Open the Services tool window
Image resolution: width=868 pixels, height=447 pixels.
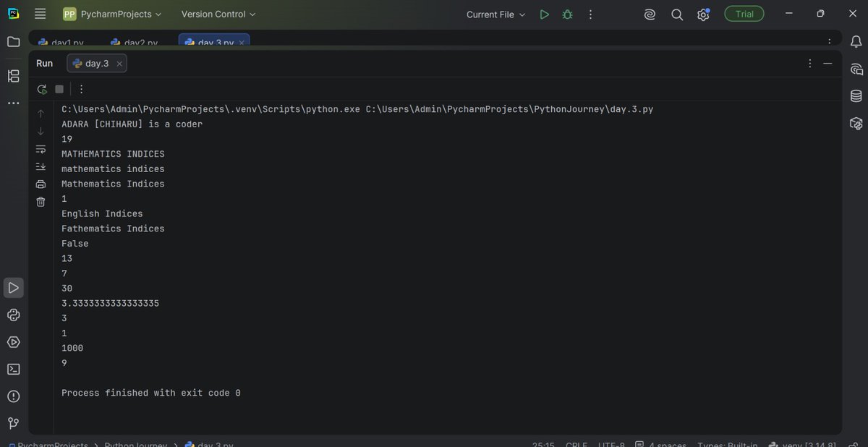click(x=13, y=342)
